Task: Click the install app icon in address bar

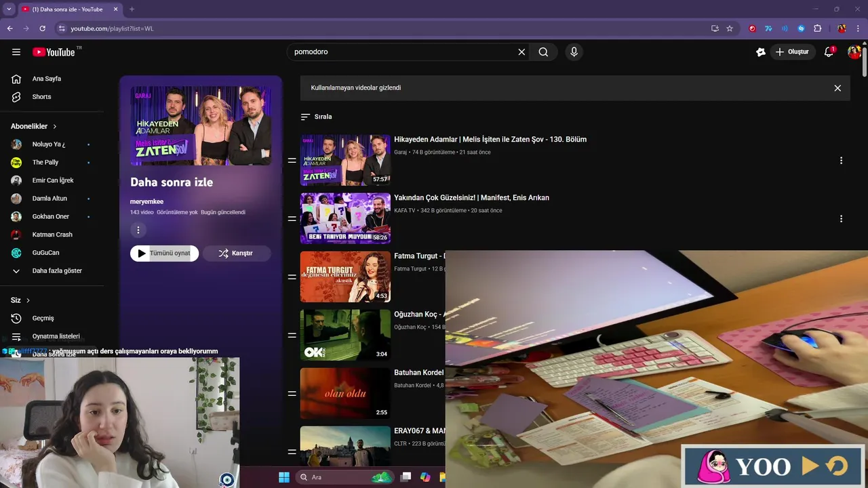Action: (x=715, y=28)
